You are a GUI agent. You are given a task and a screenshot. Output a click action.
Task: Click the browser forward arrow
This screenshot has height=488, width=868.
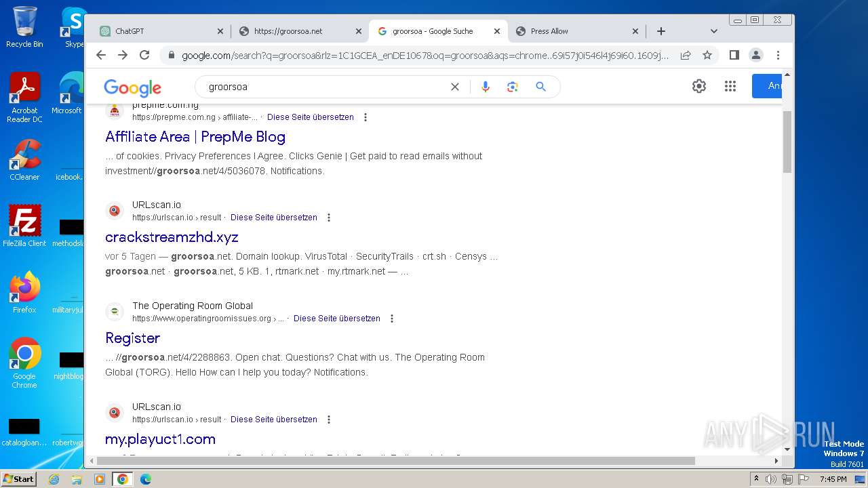(123, 55)
